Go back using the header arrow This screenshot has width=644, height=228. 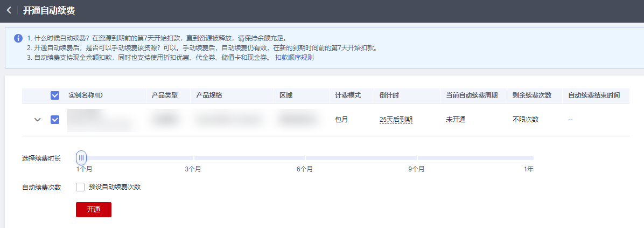9,11
